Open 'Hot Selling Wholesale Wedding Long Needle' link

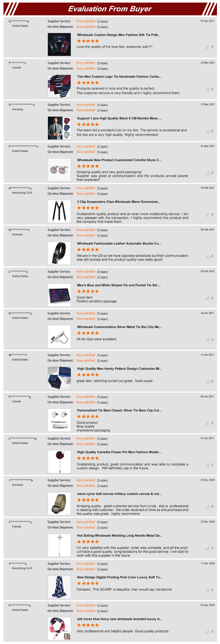pyautogui.click(x=119, y=535)
